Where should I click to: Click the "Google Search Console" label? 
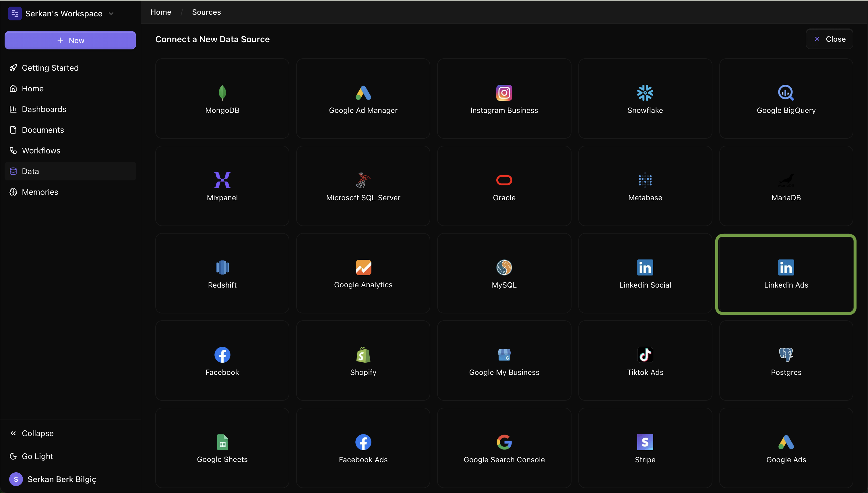[x=504, y=460]
